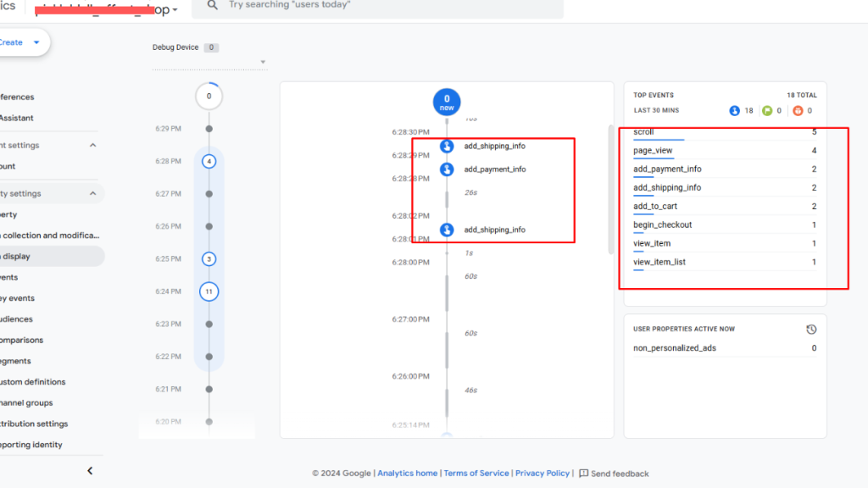The height and width of the screenshot is (488, 868).
Task: Click the 6:23 PM dot on minutes timeline
Action: 209,324
